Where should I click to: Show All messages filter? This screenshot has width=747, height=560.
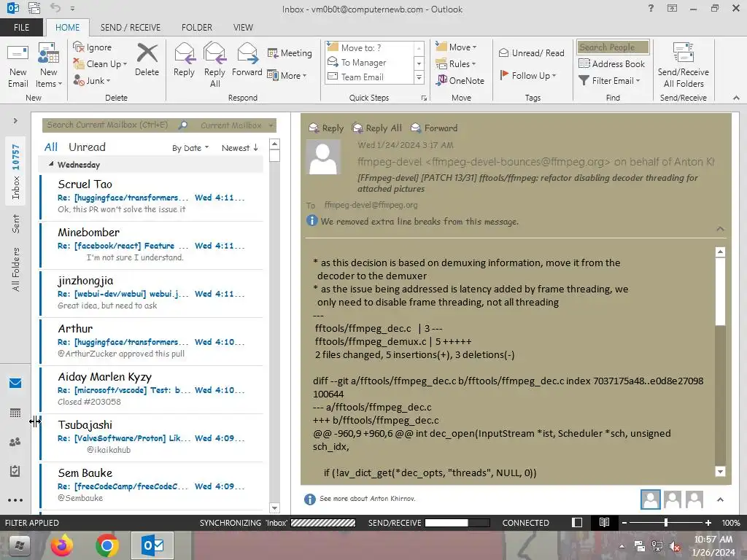(51, 147)
